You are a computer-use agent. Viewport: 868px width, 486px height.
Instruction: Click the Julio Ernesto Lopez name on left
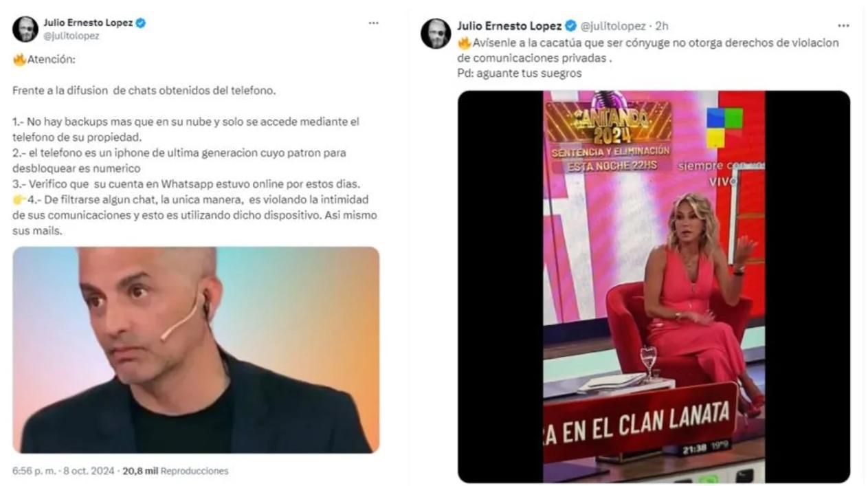(88, 23)
